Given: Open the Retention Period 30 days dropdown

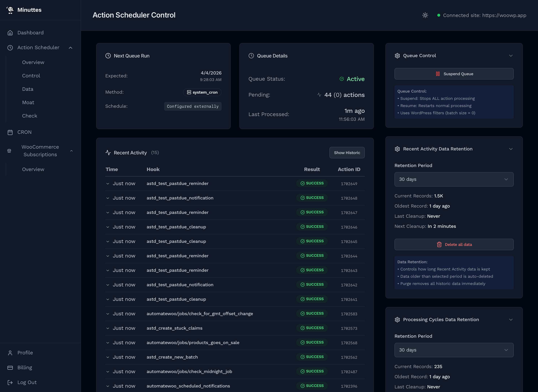Looking at the screenshot, I should (454, 179).
